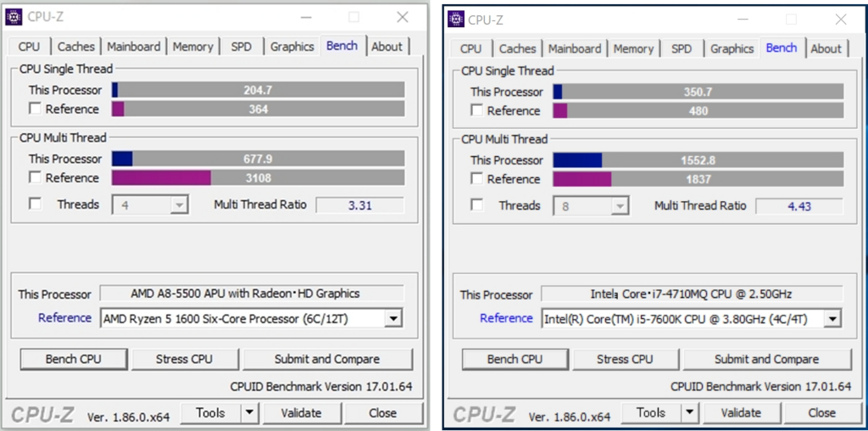Click Bench CPU button in the right window
Screen dimensions: 868x431
tap(515, 360)
